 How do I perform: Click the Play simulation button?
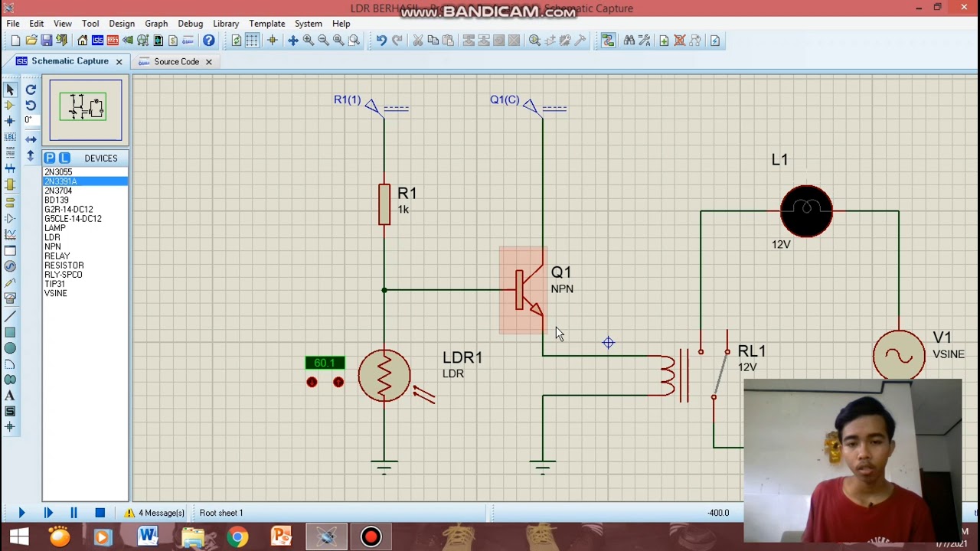[21, 513]
